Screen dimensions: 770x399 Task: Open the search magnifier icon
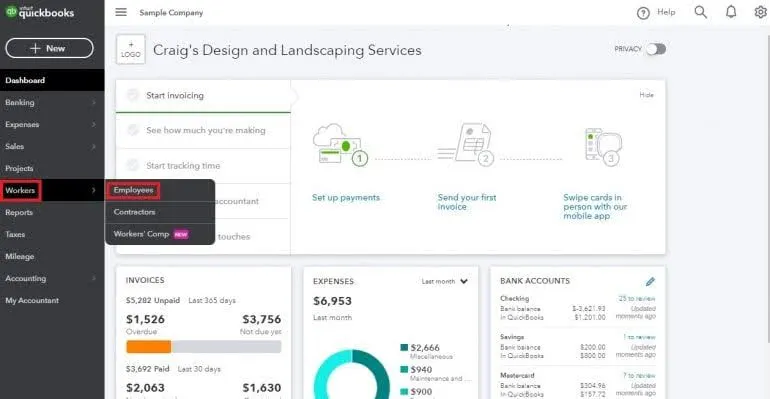coord(700,12)
